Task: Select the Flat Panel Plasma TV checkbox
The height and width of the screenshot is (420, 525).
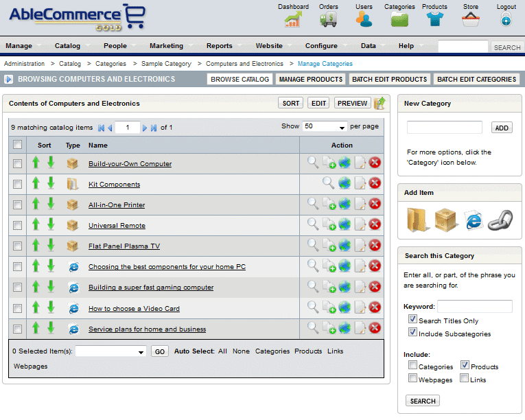Action: pos(18,246)
